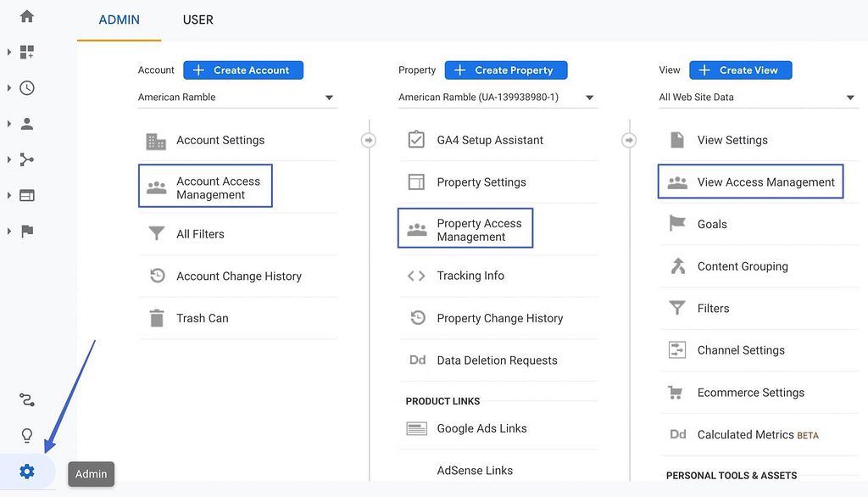Select the Conversions flag icon
Image resolution: width=868 pixels, height=497 pixels.
pos(26,231)
